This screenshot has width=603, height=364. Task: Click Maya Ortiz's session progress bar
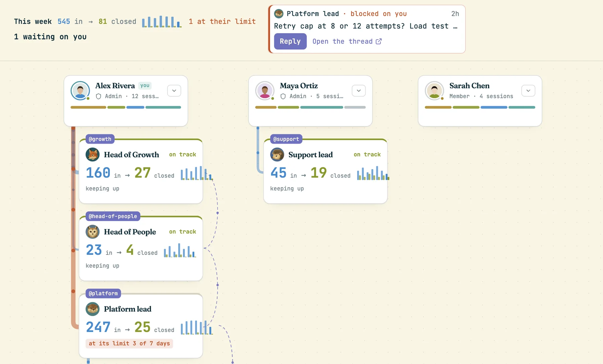(x=310, y=107)
